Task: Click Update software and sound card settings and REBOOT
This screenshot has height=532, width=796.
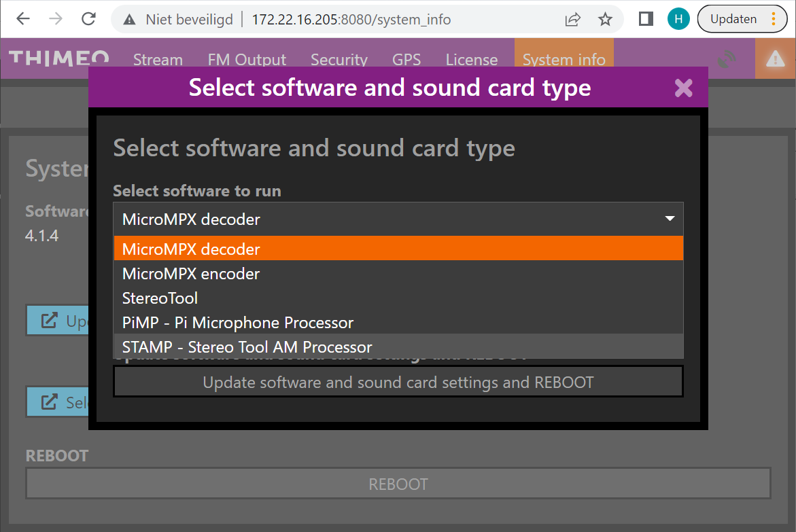Action: click(x=398, y=382)
